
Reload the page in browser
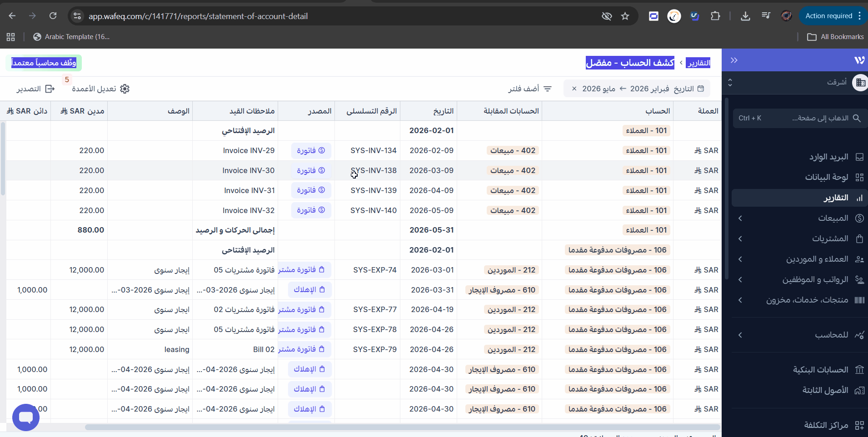[x=53, y=16]
